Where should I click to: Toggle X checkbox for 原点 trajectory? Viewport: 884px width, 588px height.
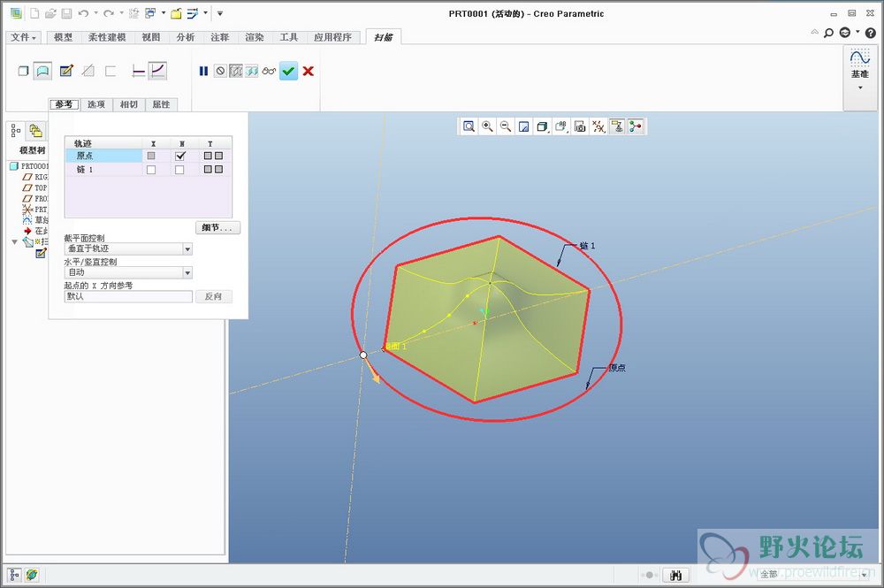pyautogui.click(x=151, y=156)
